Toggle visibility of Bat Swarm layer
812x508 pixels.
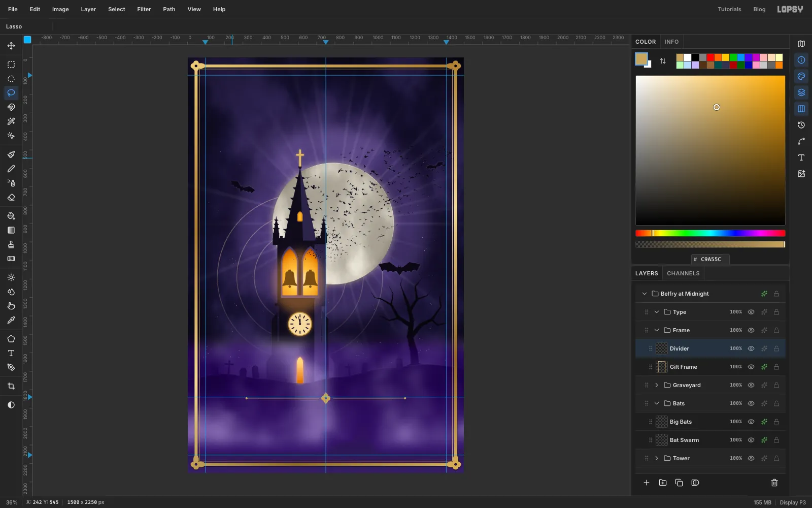(x=751, y=440)
